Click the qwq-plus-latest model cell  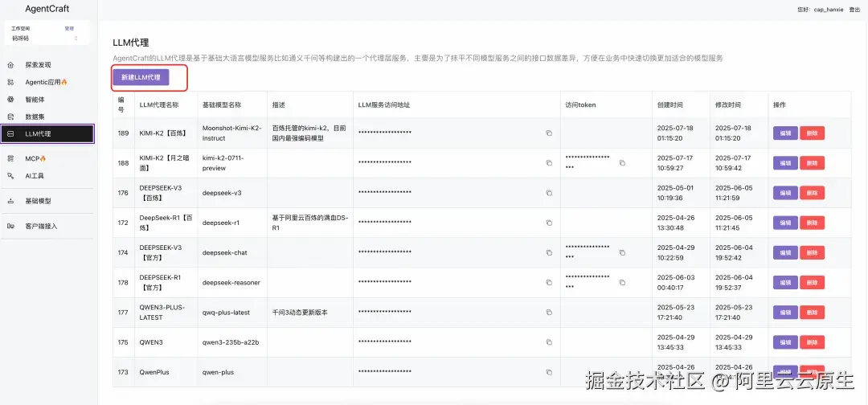point(226,312)
